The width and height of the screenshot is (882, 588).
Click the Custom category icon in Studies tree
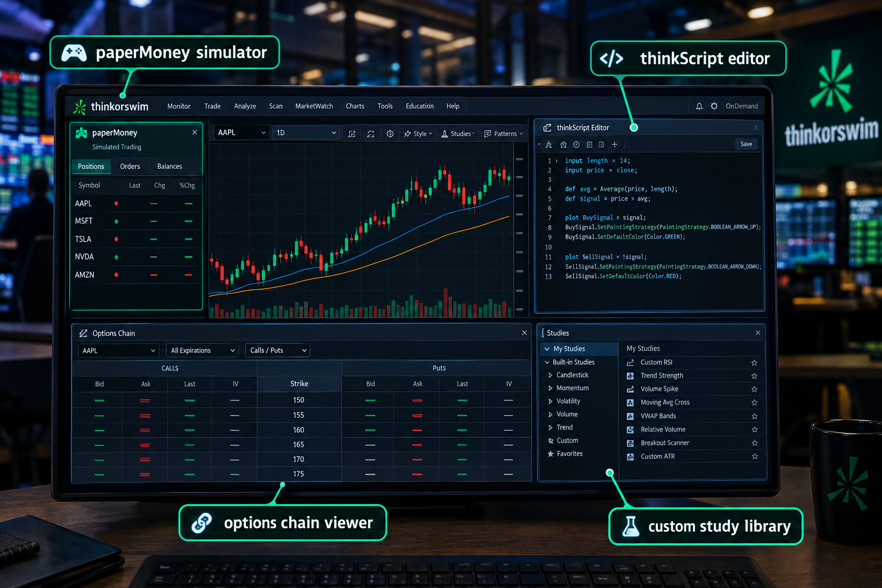[x=551, y=441]
